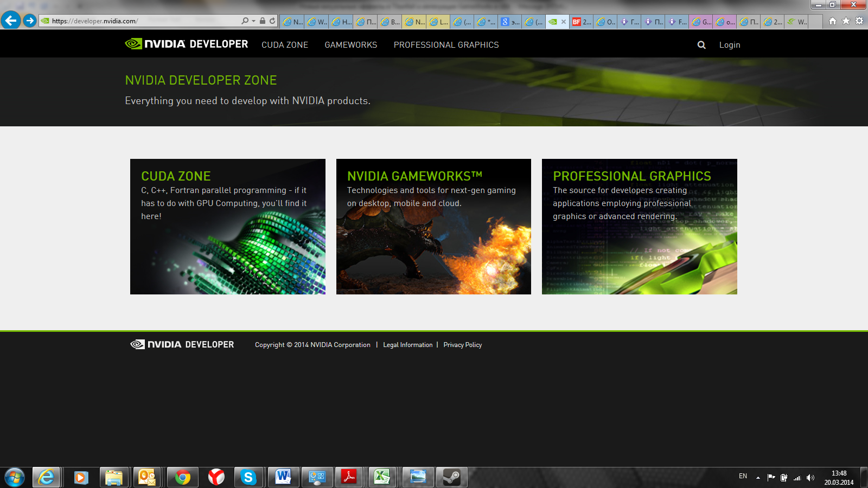
Task: Switch to the Google-icon browser tab
Action: (510, 22)
